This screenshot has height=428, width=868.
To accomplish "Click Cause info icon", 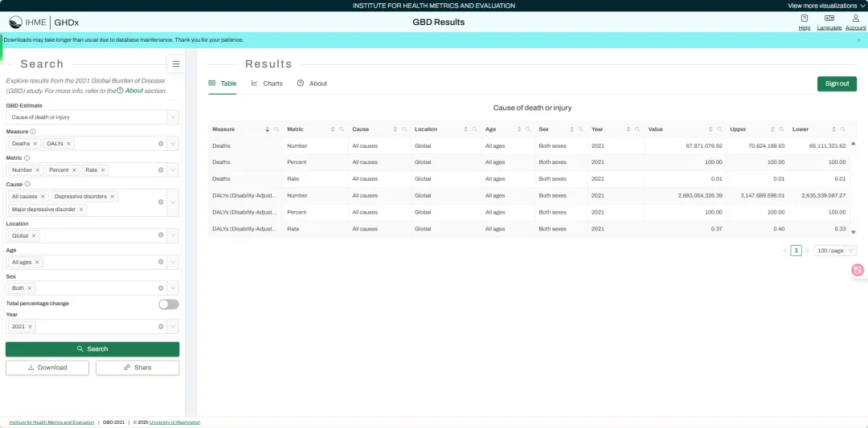I will tap(27, 184).
